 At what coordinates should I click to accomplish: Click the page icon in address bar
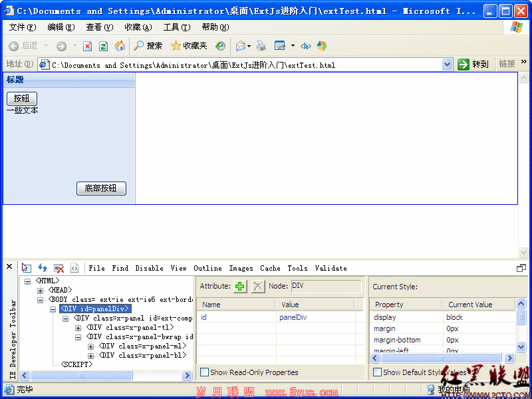tap(44, 65)
